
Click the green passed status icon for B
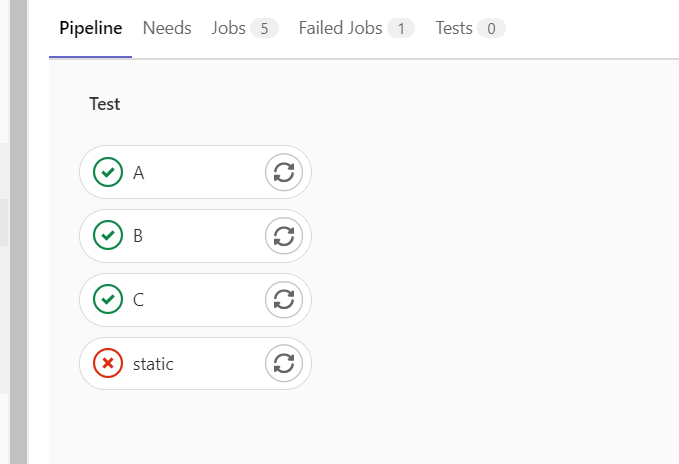[107, 236]
